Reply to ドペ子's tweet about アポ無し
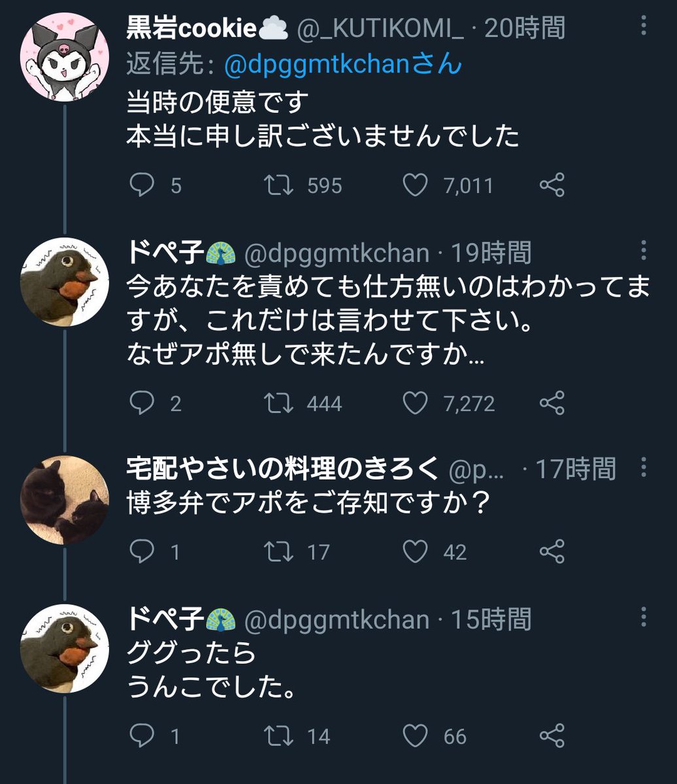Screen dimensions: 677x784 [x=140, y=403]
